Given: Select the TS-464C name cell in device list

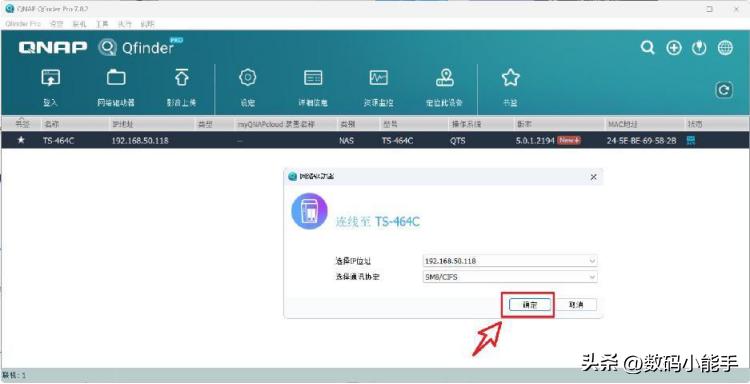Looking at the screenshot, I should click(59, 141).
